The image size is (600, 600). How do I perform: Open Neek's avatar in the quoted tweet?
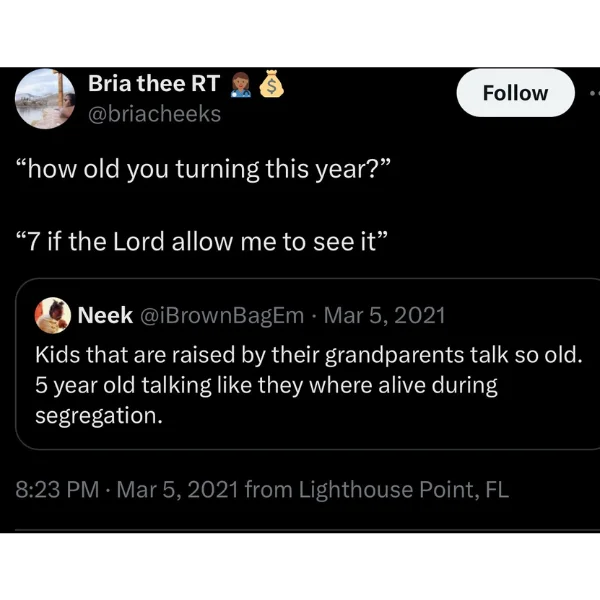click(x=53, y=315)
